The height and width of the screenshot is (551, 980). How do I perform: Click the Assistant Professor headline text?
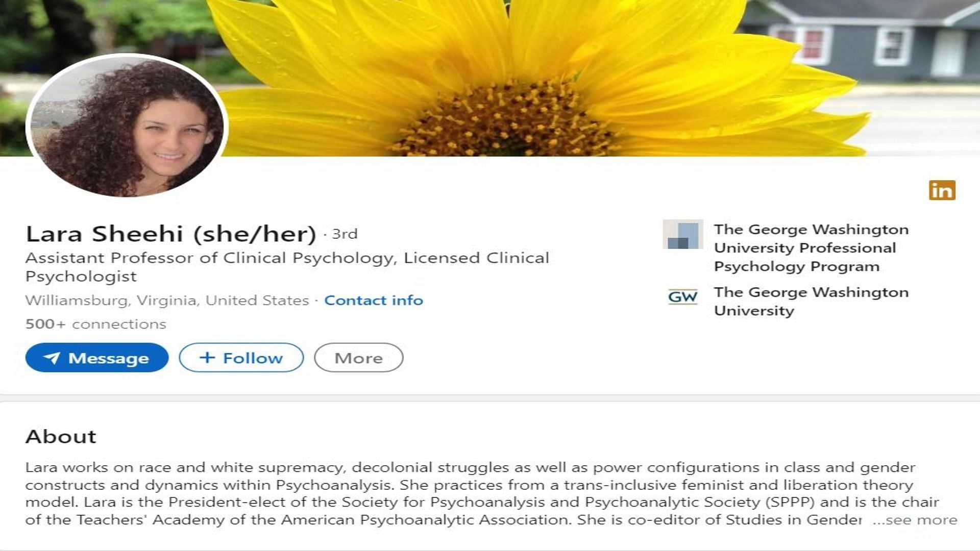(x=287, y=267)
